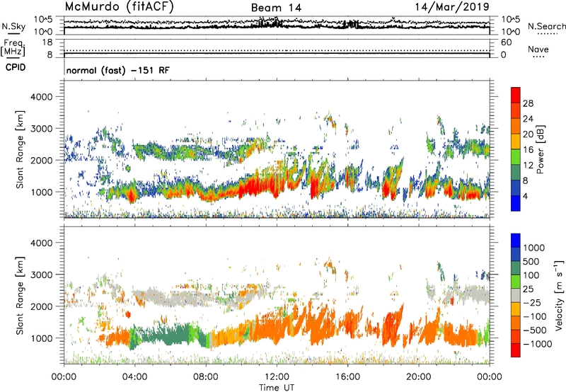Image resolution: width=566 pixels, height=392 pixels.
Task: Pick the blue top Velocity colorbar segment
Action: point(516,241)
